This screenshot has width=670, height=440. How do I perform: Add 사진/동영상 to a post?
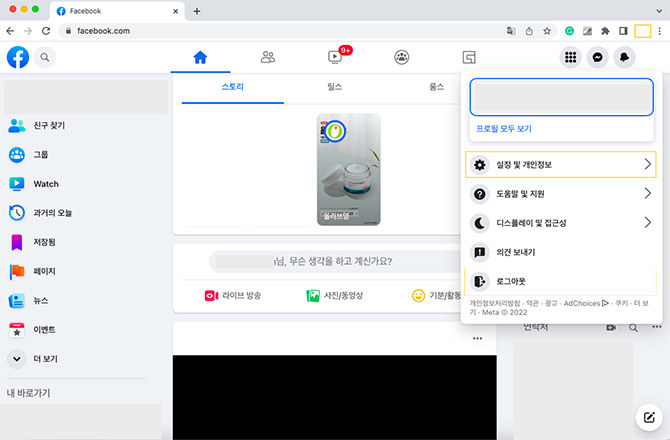335,296
